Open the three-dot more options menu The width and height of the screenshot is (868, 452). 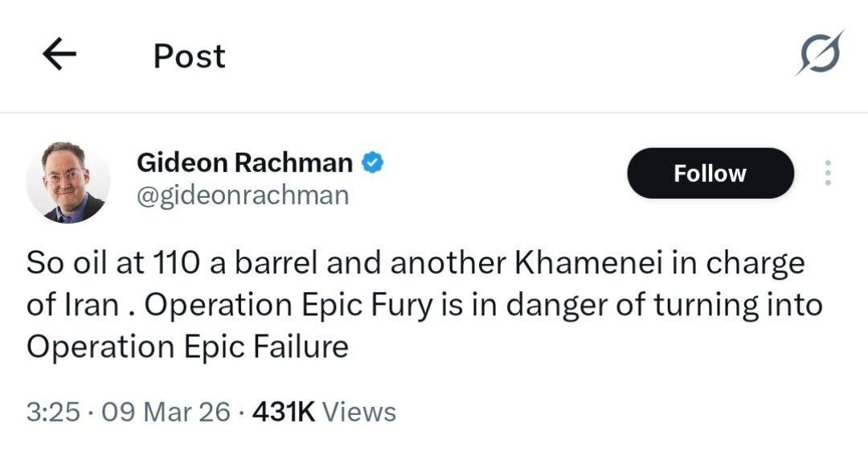tap(829, 173)
